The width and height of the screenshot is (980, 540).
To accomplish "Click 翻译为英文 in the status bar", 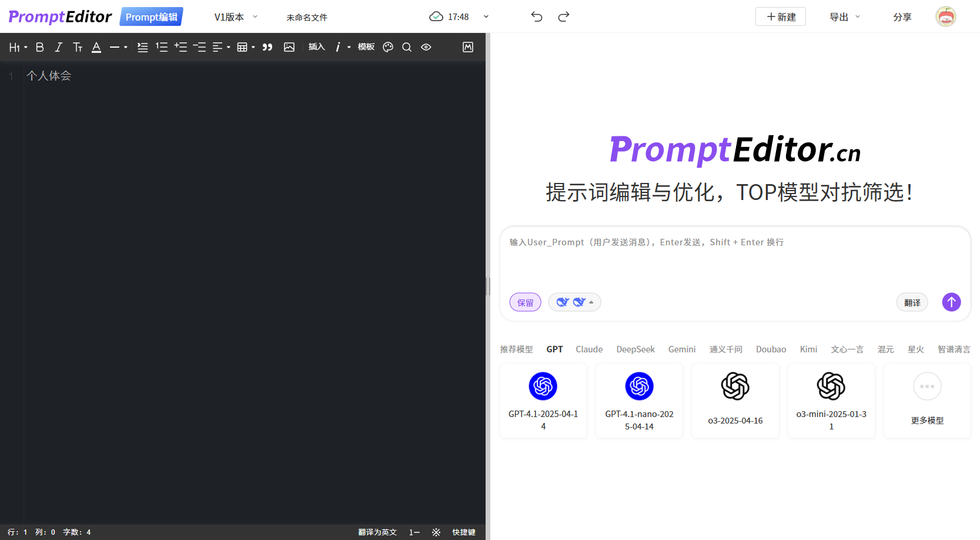I will pyautogui.click(x=378, y=532).
